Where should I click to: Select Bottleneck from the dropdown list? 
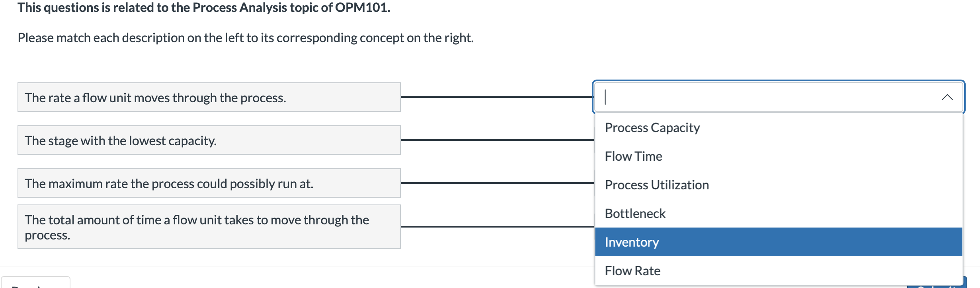[634, 213]
